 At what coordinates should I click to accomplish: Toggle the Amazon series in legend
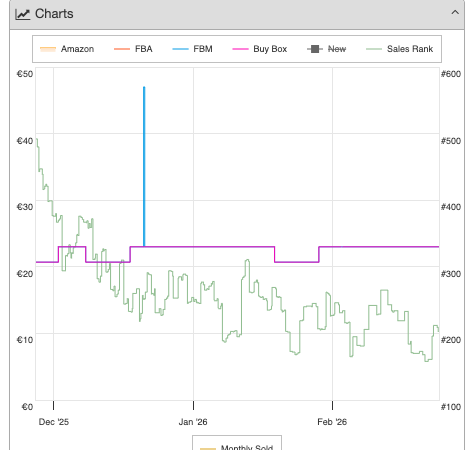pyautogui.click(x=67, y=49)
